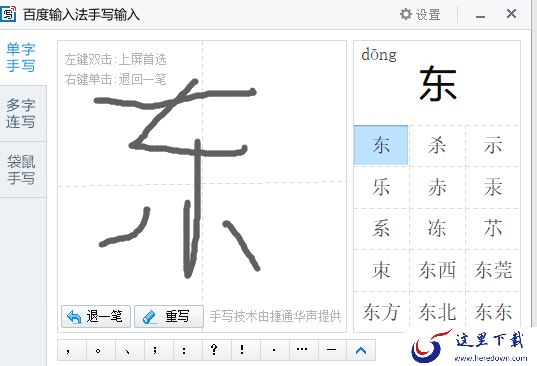Insert dash punctuation
The image size is (537, 366).
pos(332,350)
